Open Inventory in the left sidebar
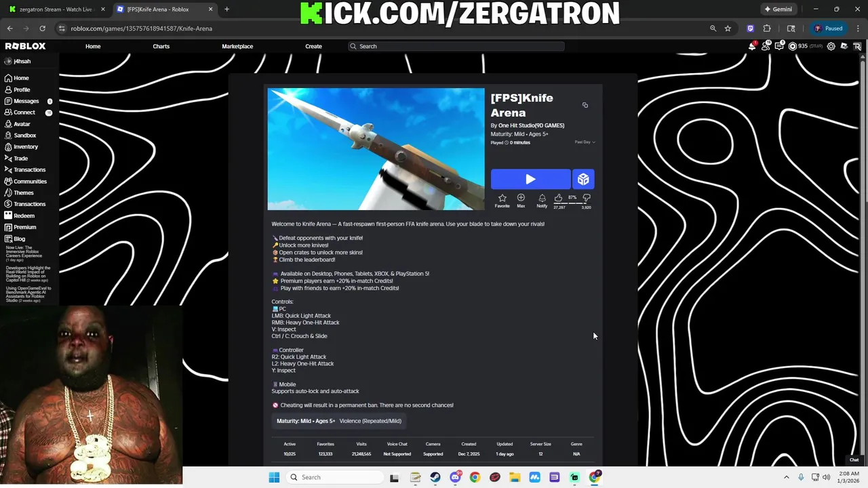Viewport: 868px width, 488px height. click(21, 146)
